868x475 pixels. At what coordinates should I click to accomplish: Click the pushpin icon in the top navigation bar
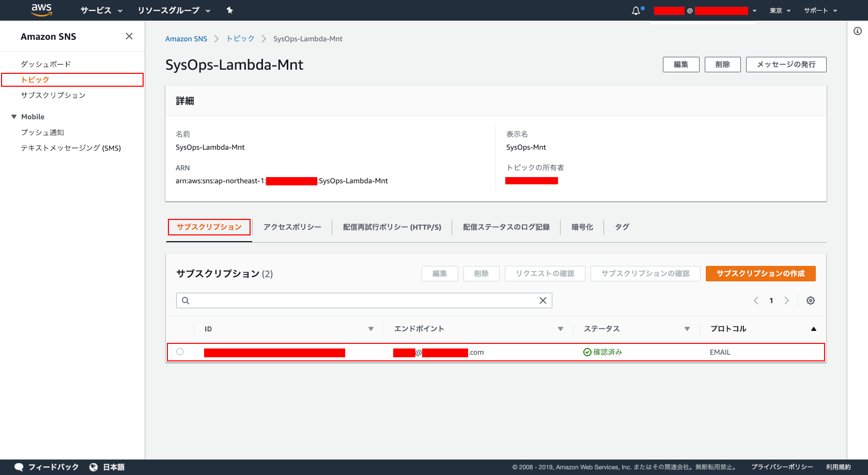(x=229, y=10)
